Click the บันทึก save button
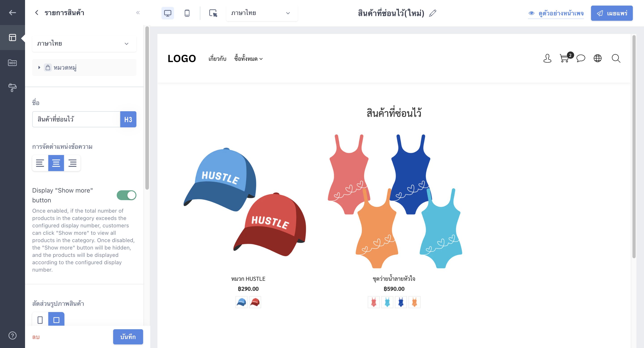The width and height of the screenshot is (644, 348). pos(128,337)
